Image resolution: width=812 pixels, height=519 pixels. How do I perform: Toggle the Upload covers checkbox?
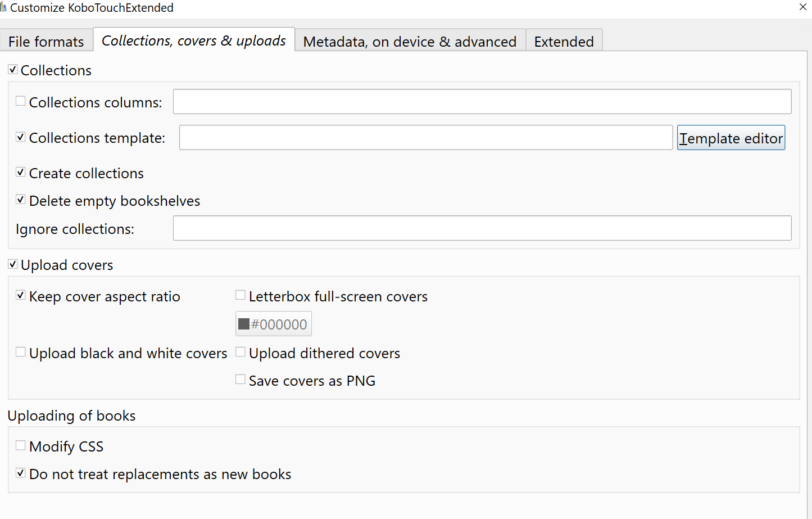pyautogui.click(x=13, y=264)
